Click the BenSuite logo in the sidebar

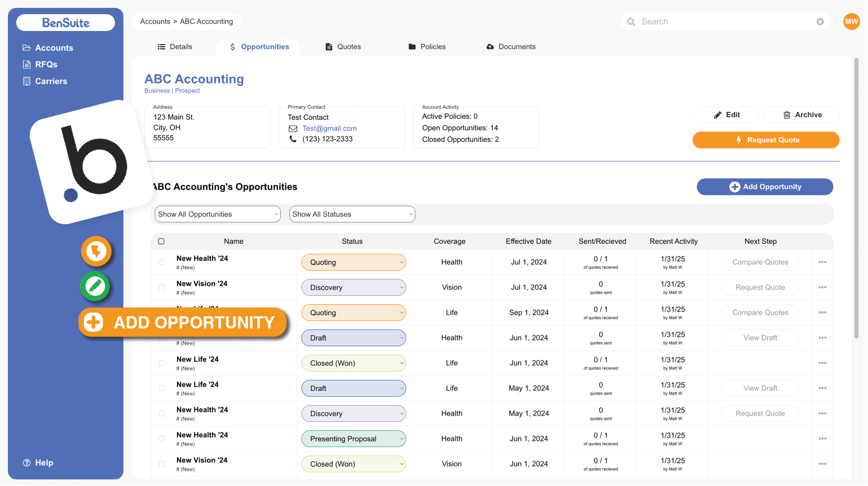click(x=66, y=23)
